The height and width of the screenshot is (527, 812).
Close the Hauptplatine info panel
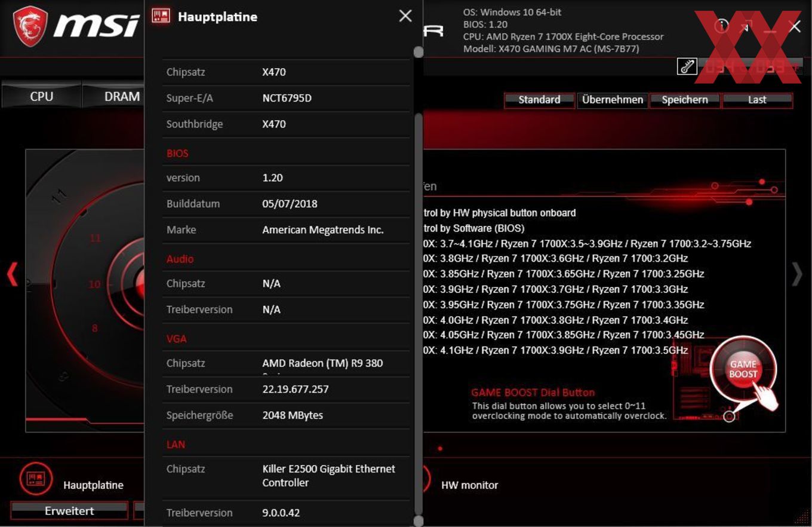click(405, 16)
